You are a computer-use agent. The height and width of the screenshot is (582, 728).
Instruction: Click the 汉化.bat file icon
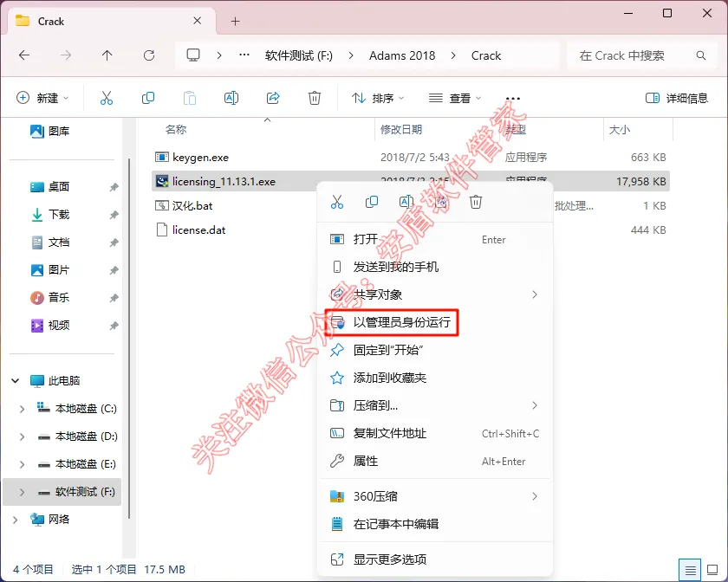[x=161, y=205]
